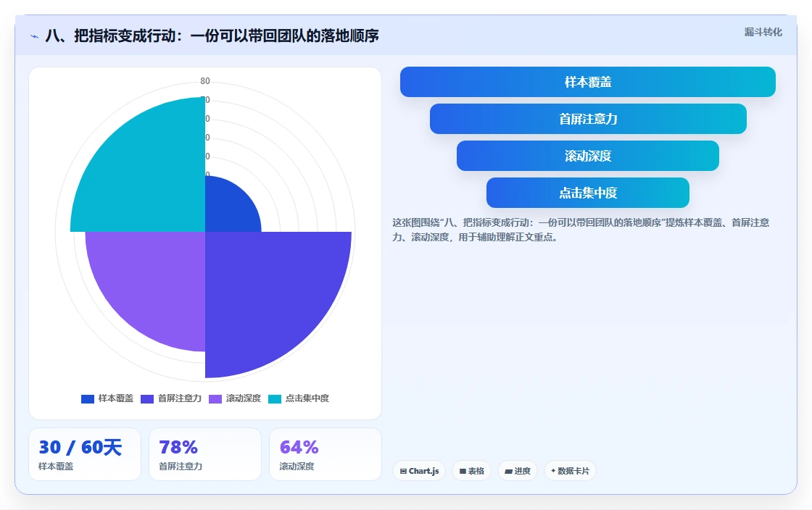Click the 78% 首屏注意力 stat card
This screenshot has width=812, height=510.
(205, 454)
